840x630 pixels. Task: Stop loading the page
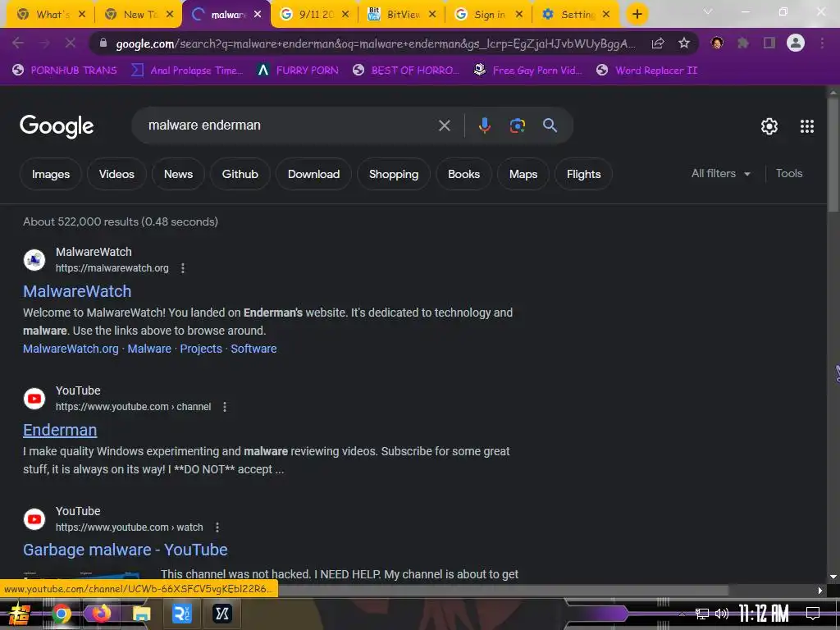71,43
